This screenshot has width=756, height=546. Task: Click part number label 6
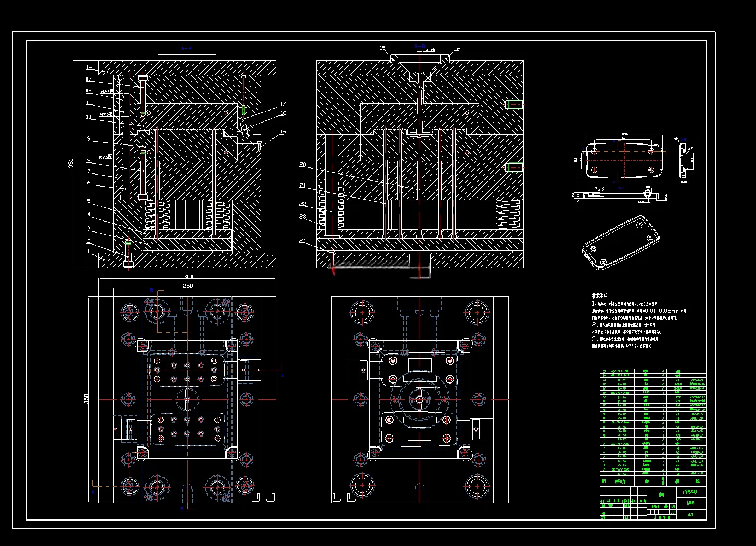coord(89,183)
